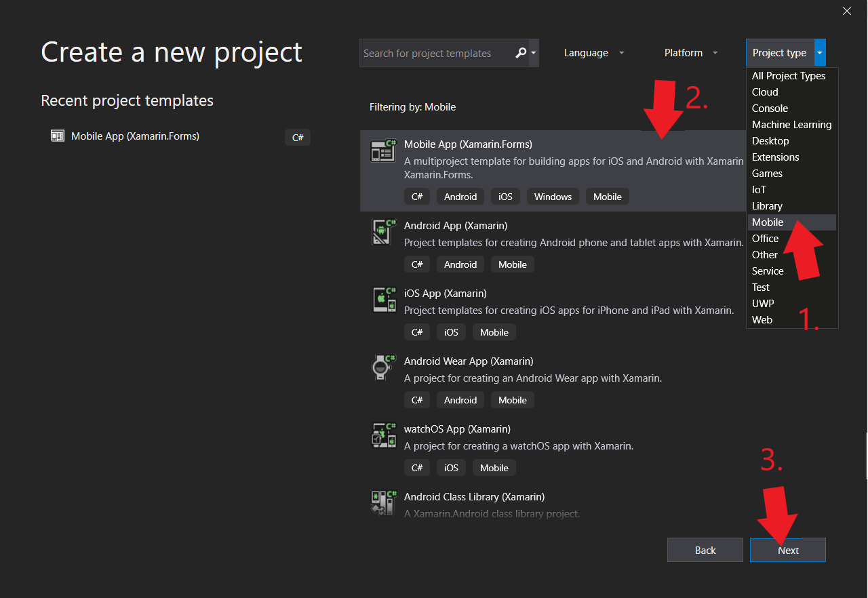The image size is (868, 598).
Task: Click the Next button
Action: click(x=788, y=551)
